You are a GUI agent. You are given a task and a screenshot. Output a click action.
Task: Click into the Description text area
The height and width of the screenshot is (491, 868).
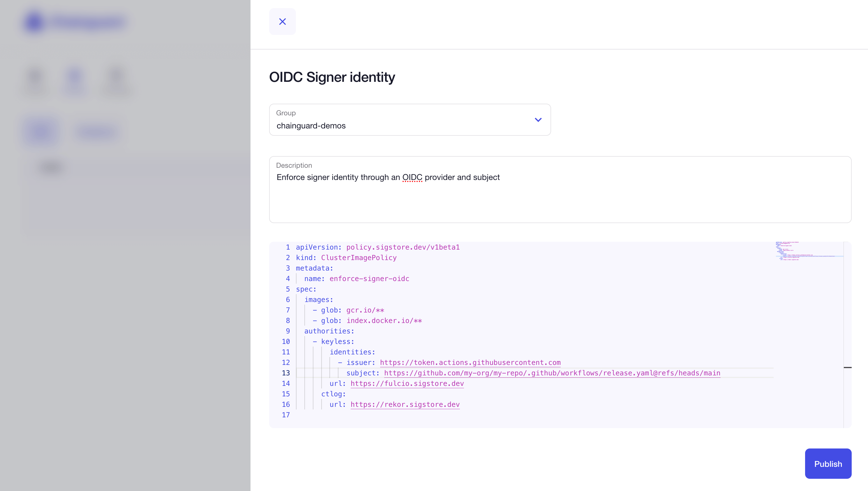point(560,190)
